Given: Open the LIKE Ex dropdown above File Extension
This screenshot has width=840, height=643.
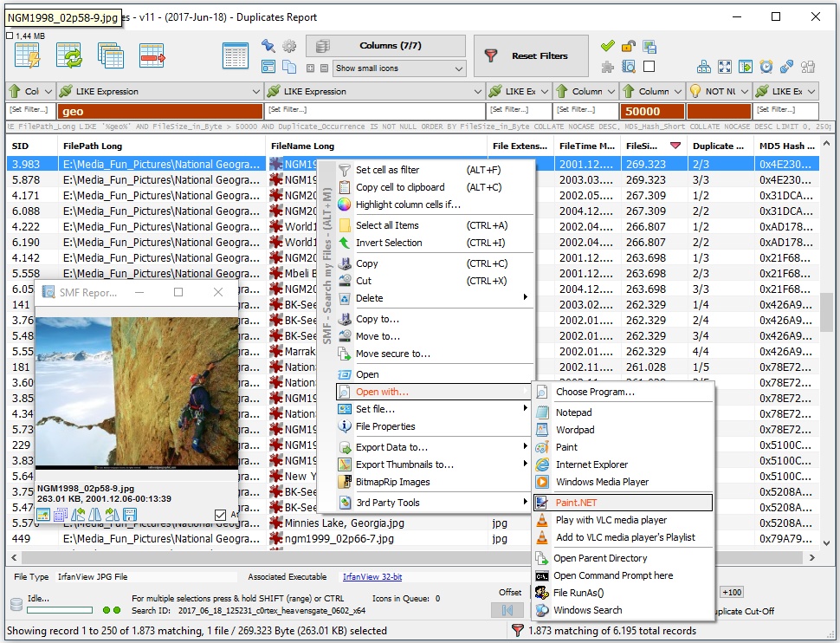Looking at the screenshot, I should [x=519, y=91].
